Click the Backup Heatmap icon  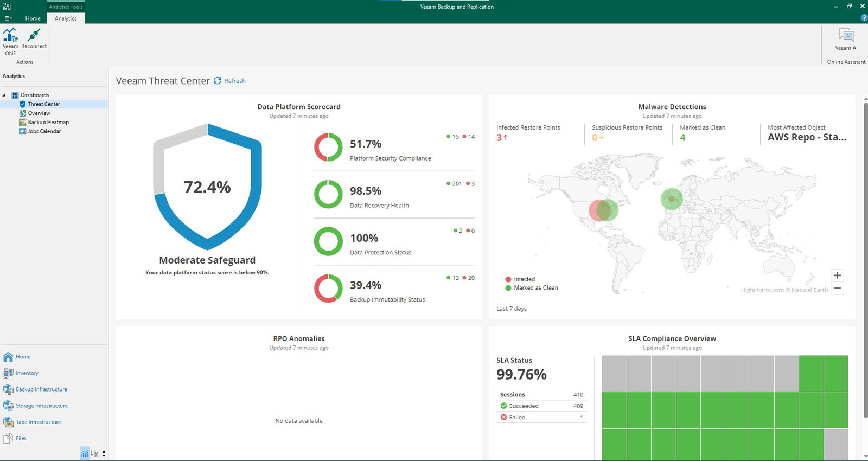pos(23,123)
